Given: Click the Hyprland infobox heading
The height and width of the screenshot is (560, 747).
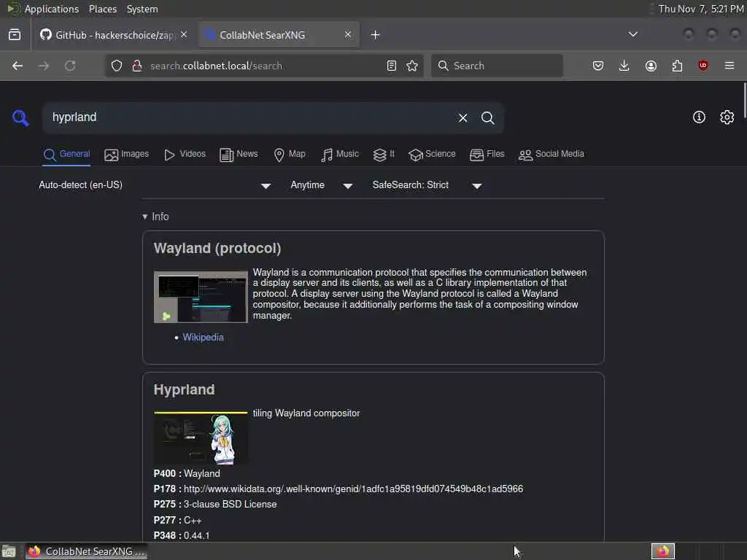Looking at the screenshot, I should [x=184, y=390].
